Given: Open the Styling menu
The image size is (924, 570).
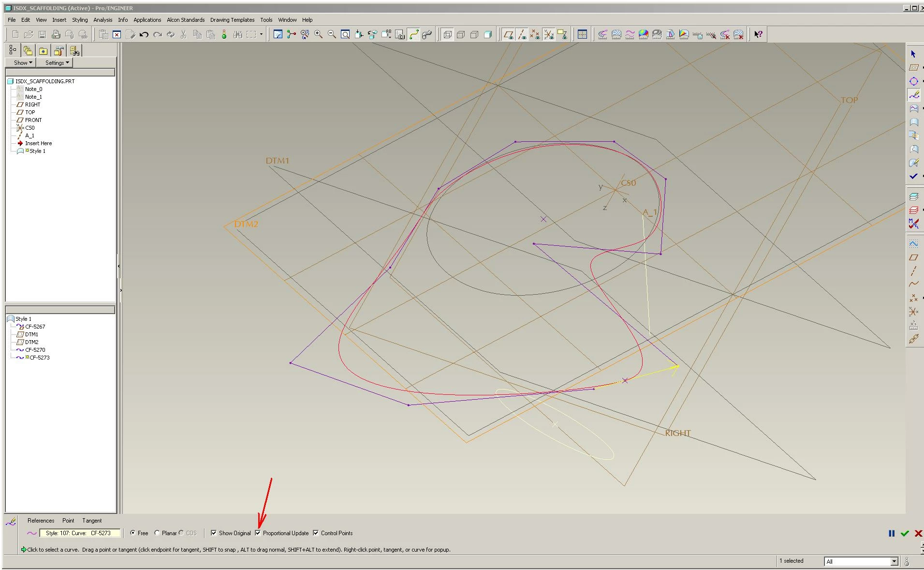Looking at the screenshot, I should pyautogui.click(x=80, y=20).
